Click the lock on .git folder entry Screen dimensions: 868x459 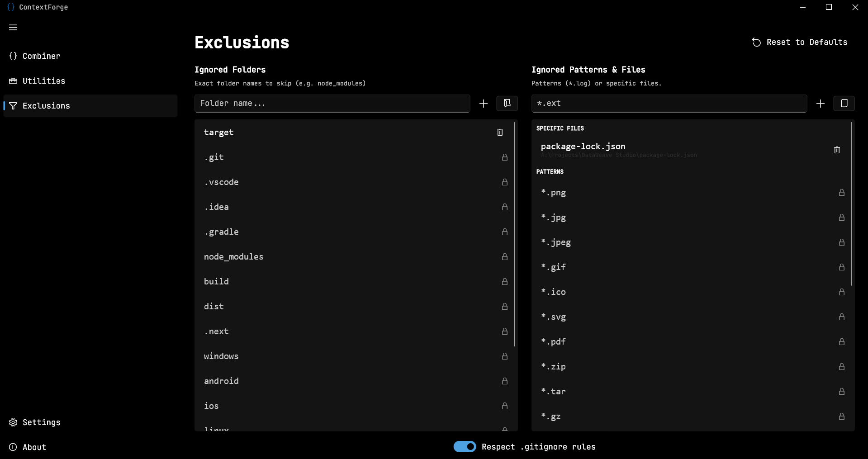(x=504, y=157)
